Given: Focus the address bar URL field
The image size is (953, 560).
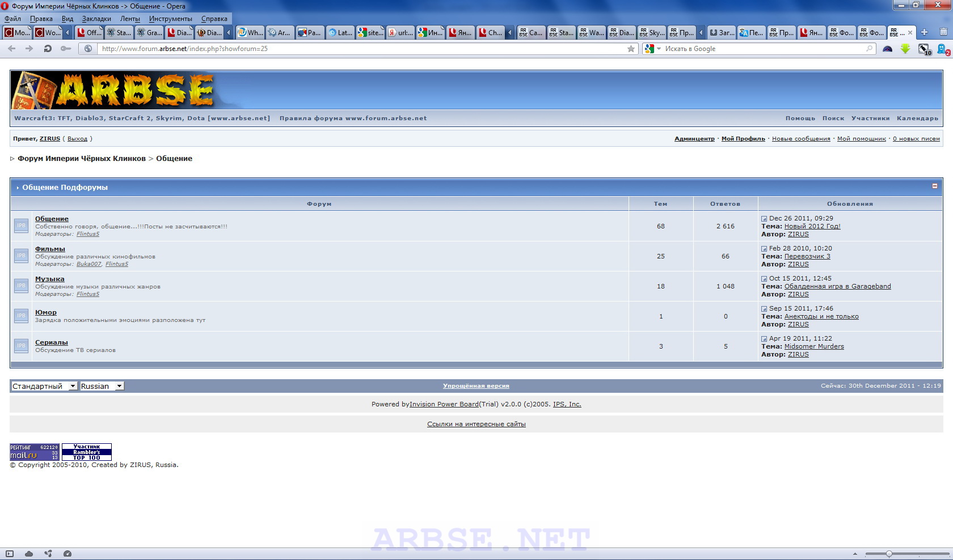Looking at the screenshot, I should tap(361, 49).
